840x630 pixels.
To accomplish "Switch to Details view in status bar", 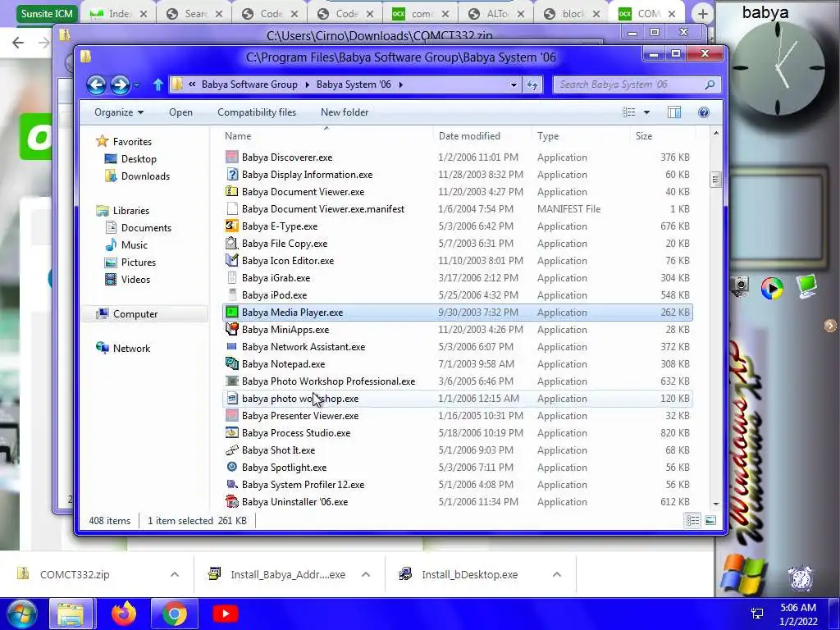I will 692,520.
